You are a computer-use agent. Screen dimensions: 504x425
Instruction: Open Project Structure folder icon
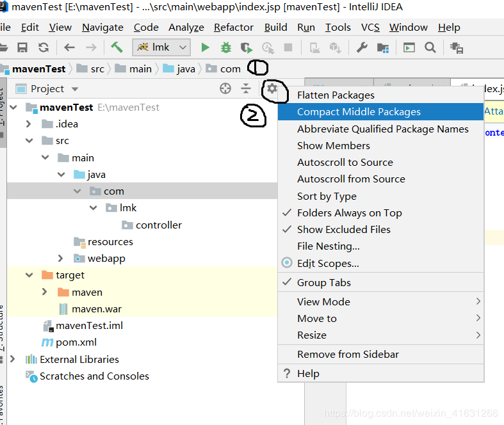(383, 48)
